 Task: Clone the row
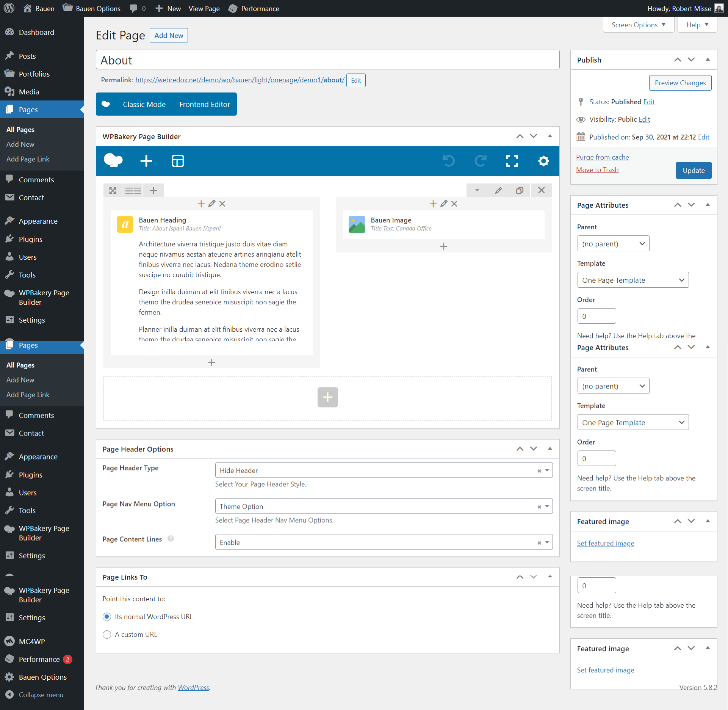pos(520,190)
